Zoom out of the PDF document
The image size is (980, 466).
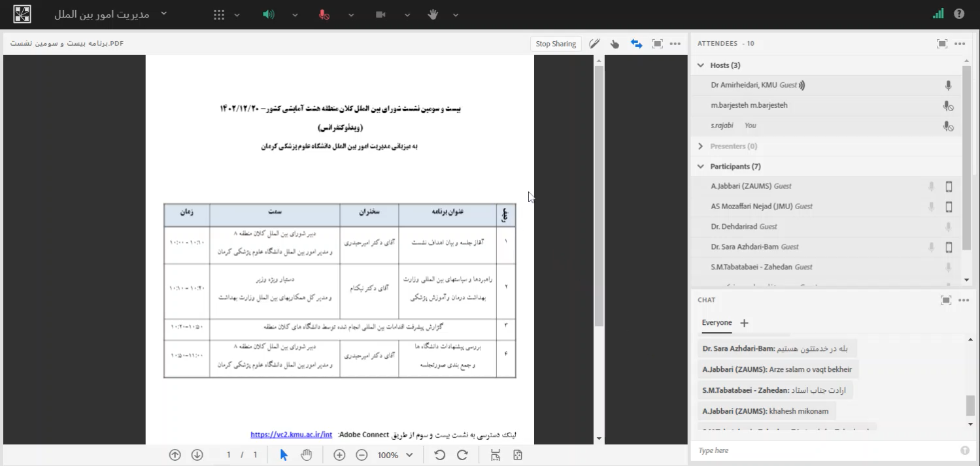point(362,456)
